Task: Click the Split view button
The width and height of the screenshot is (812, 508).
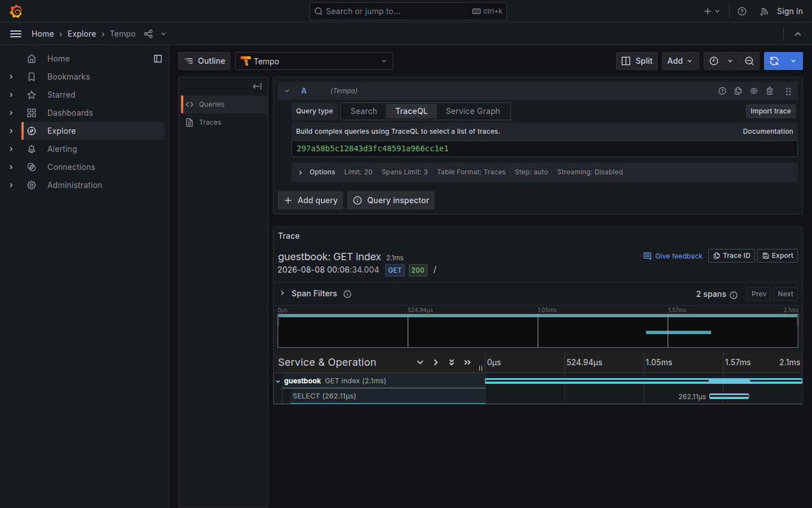Action: click(637, 61)
